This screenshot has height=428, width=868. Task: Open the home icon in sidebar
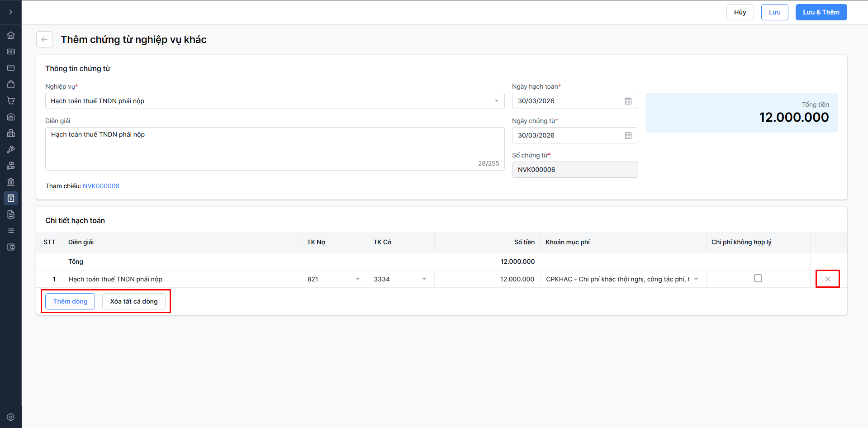(11, 35)
